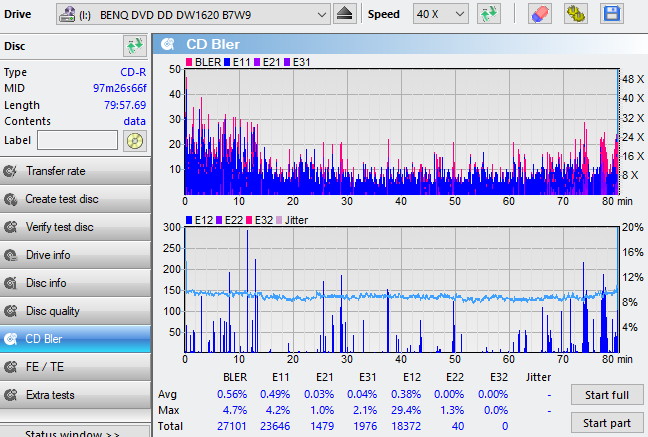Refresh disc info in the Disc panel
The width and height of the screenshot is (648, 437).
coord(135,46)
